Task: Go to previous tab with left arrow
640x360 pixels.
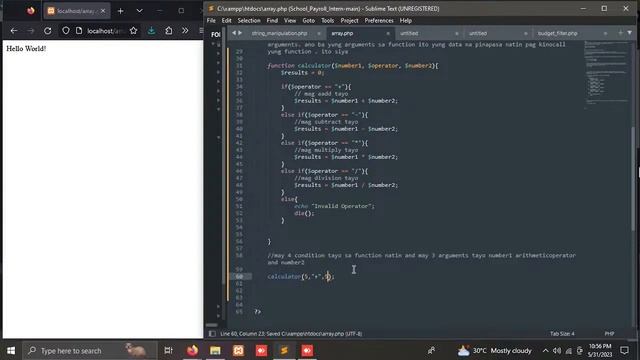Action: coord(234,33)
